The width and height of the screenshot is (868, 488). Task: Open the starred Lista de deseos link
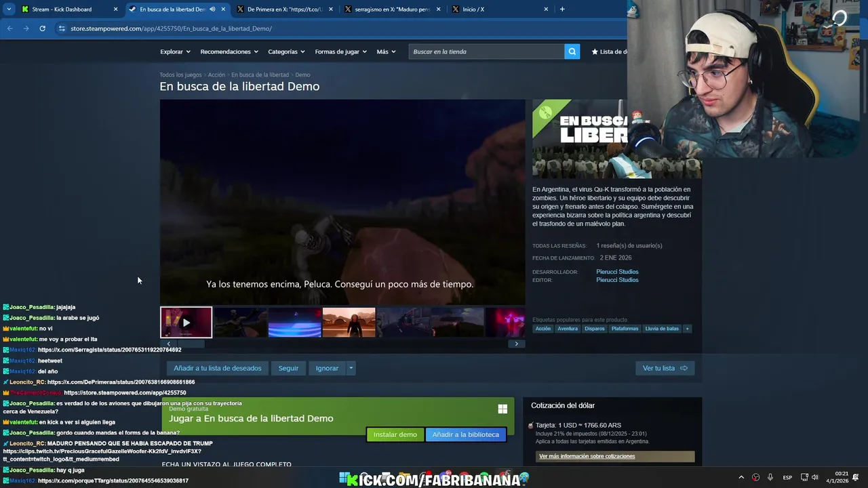coord(609,52)
